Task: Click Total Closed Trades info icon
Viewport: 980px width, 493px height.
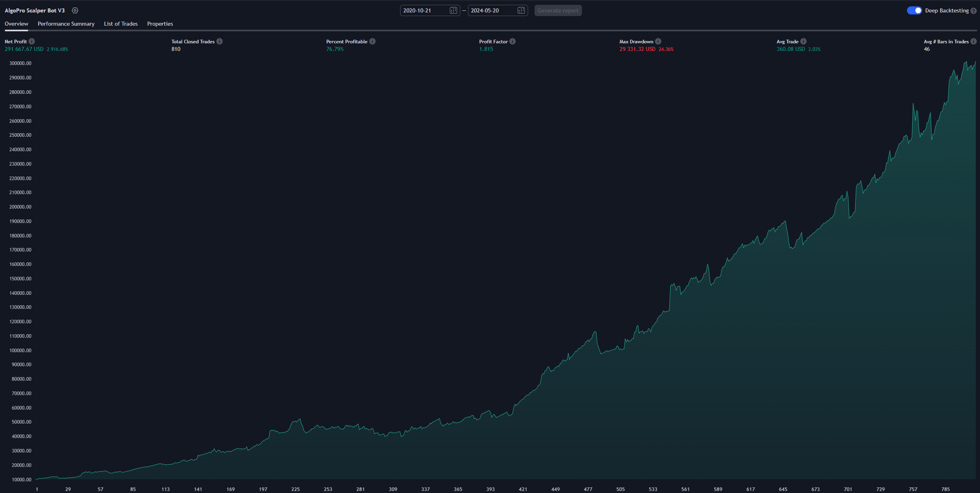Action: tap(220, 41)
